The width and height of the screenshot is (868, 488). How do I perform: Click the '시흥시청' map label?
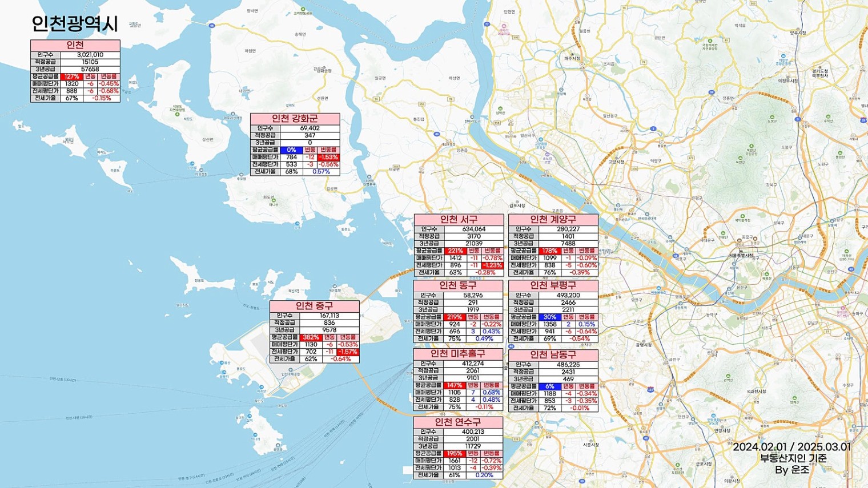click(590, 445)
